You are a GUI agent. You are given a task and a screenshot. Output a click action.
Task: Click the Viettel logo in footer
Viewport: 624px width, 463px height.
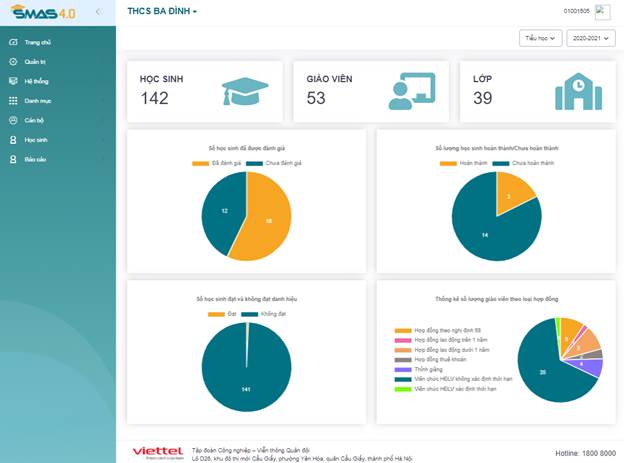(157, 453)
